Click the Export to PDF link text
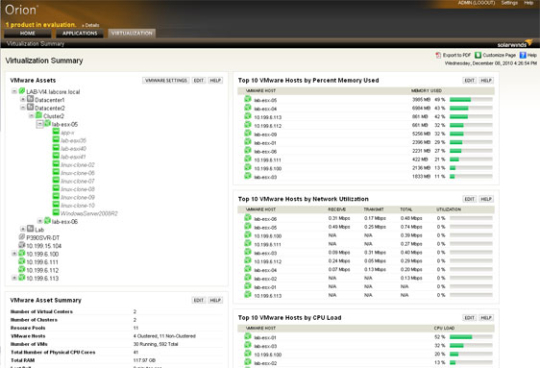The height and width of the screenshot is (368, 540). point(457,55)
